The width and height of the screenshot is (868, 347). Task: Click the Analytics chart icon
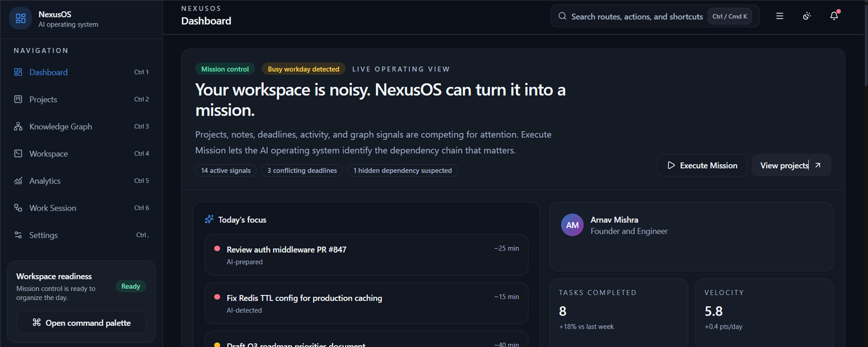pos(18,181)
